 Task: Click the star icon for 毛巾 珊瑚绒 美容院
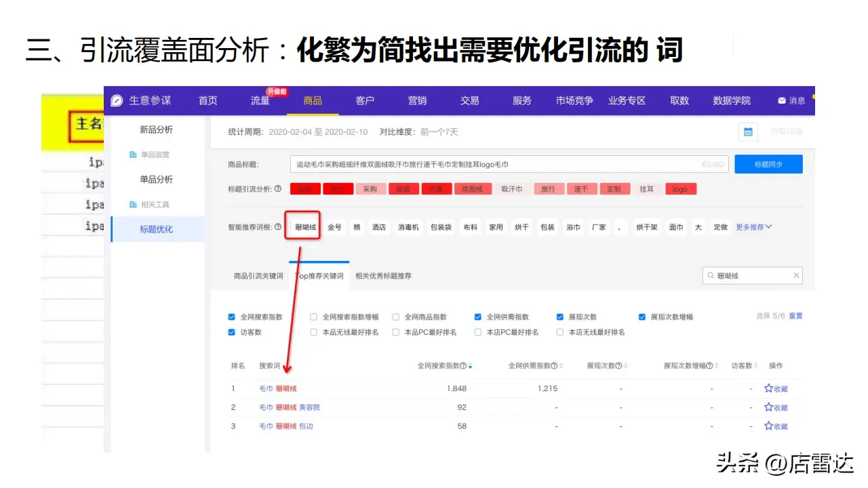768,407
